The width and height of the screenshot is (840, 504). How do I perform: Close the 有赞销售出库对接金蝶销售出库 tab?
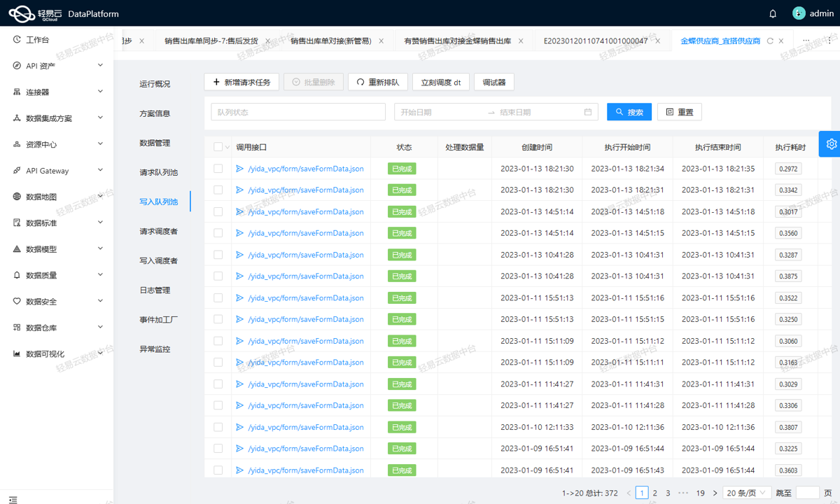tap(521, 41)
